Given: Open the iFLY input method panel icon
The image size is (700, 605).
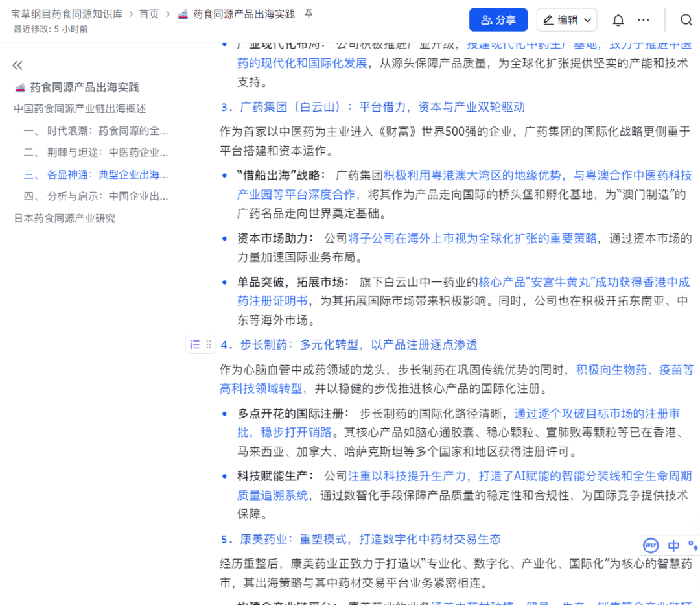Looking at the screenshot, I should [x=650, y=545].
